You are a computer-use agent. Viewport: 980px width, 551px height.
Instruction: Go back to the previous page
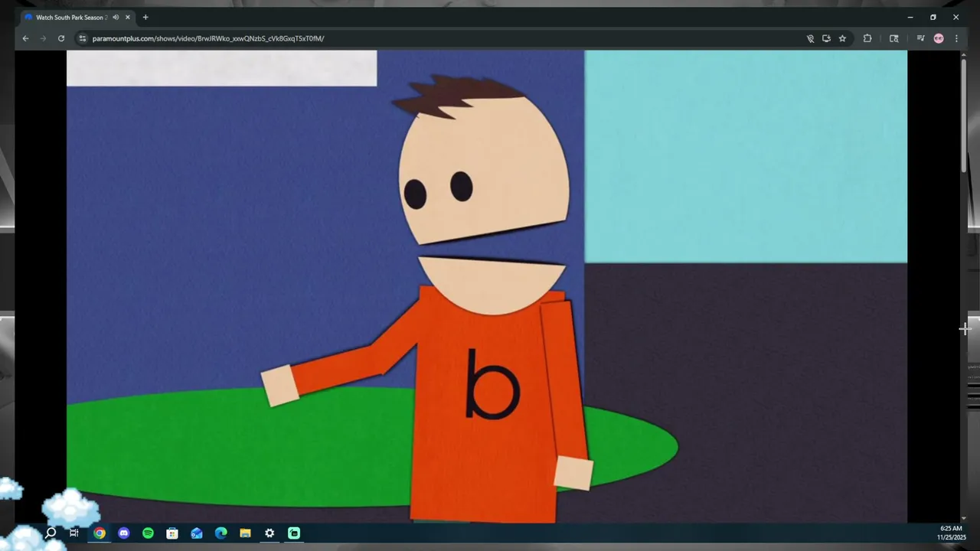coord(25,38)
